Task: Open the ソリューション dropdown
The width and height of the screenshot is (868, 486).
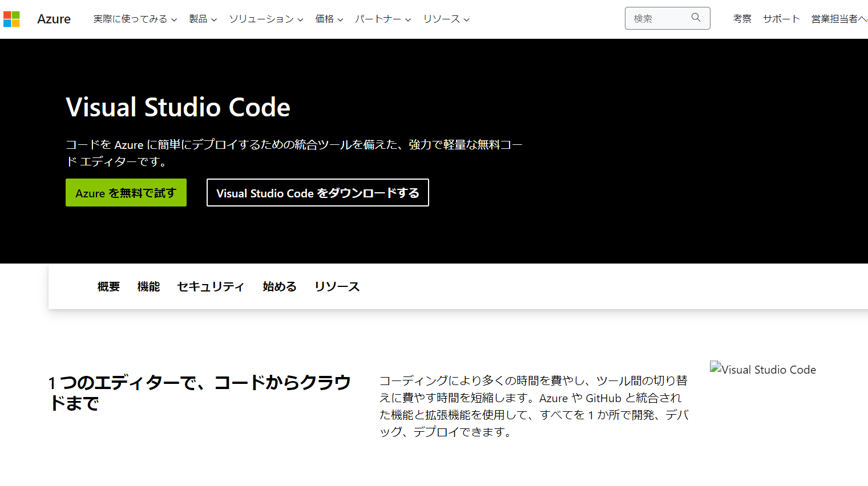Action: point(266,19)
